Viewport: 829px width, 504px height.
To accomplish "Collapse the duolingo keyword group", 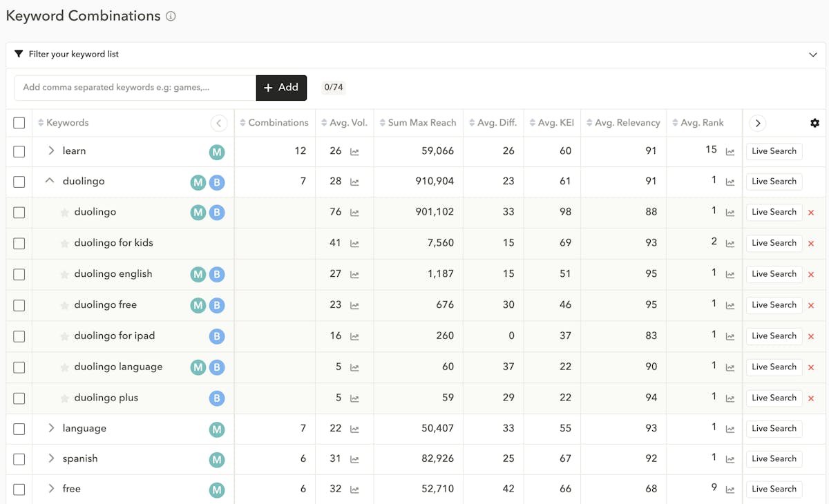I will [50, 181].
